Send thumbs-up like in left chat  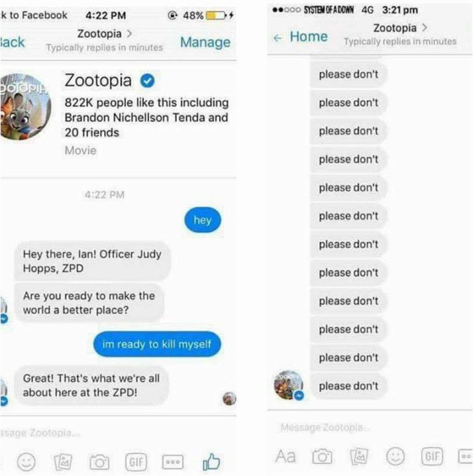pyautogui.click(x=211, y=461)
